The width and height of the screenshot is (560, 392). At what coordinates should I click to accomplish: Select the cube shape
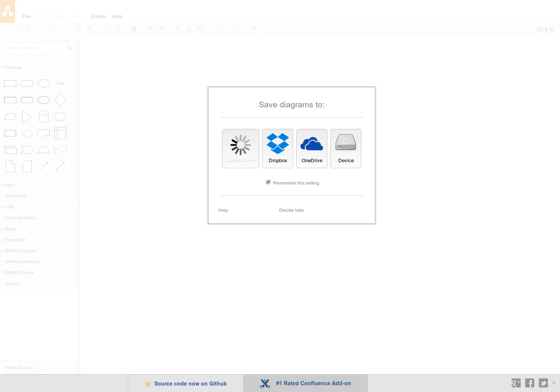pyautogui.click(x=10, y=150)
